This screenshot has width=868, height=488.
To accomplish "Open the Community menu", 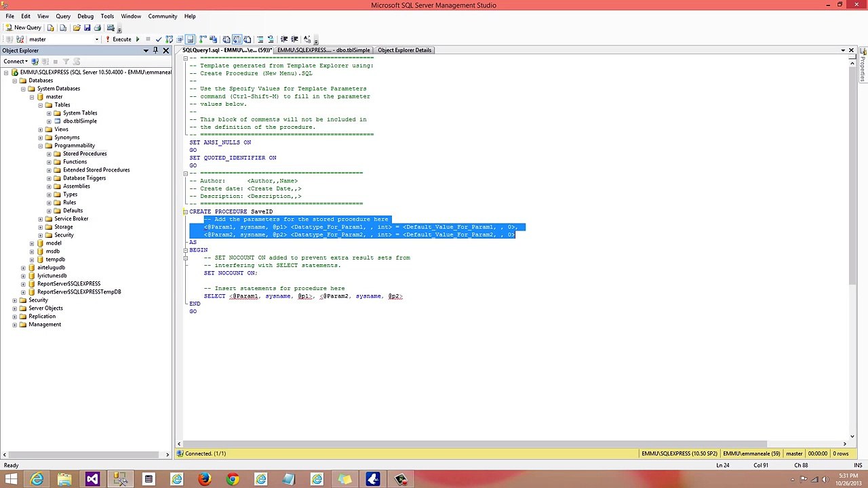I will coord(163,16).
